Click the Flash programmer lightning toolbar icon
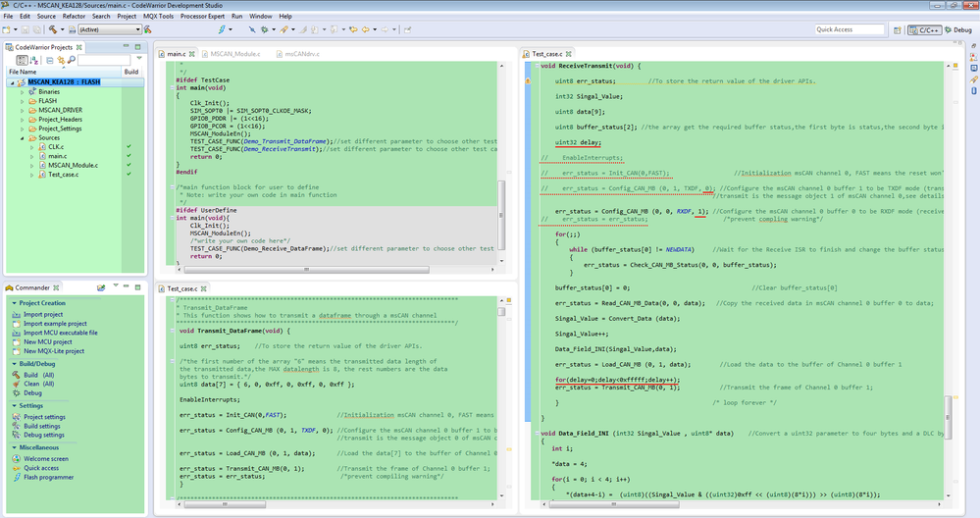This screenshot has width=980, height=518. click(x=222, y=29)
